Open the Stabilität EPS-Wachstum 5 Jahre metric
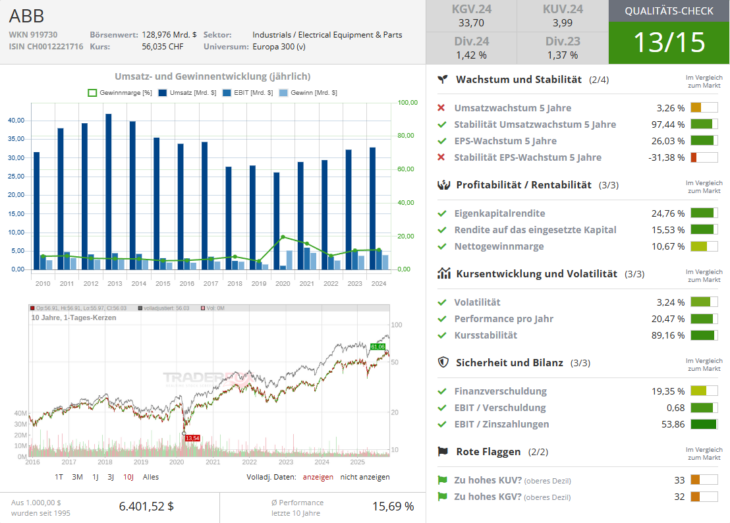The image size is (730, 523). coord(527,157)
